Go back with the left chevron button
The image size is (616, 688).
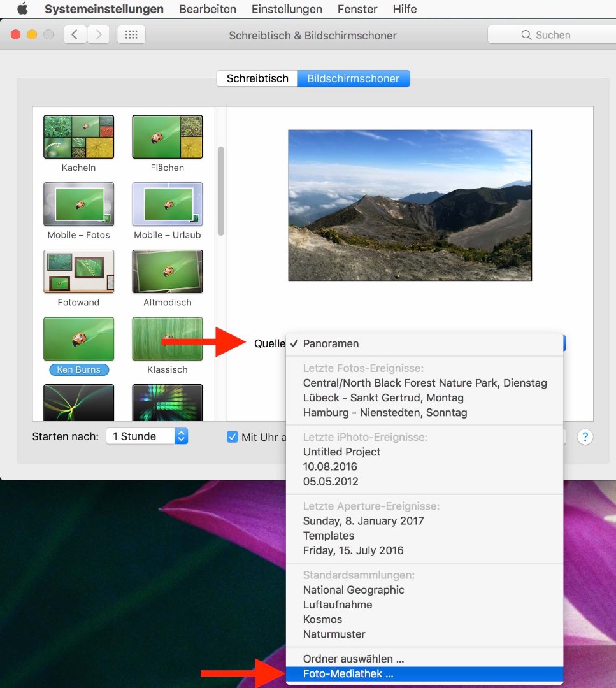point(75,34)
